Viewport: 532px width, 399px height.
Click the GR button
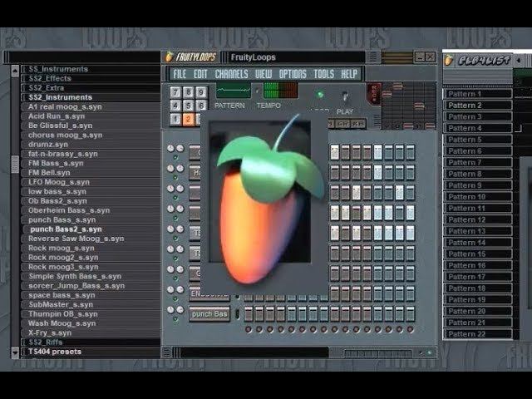pos(342,124)
